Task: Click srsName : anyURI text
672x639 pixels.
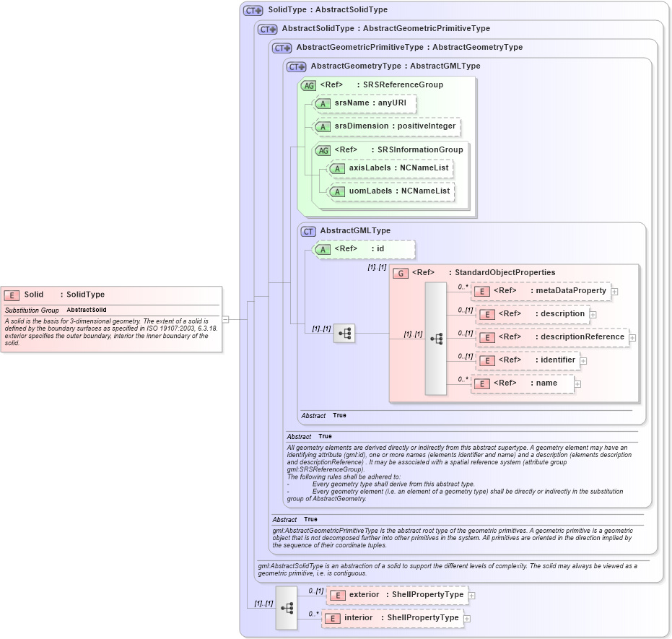Action: 370,103
